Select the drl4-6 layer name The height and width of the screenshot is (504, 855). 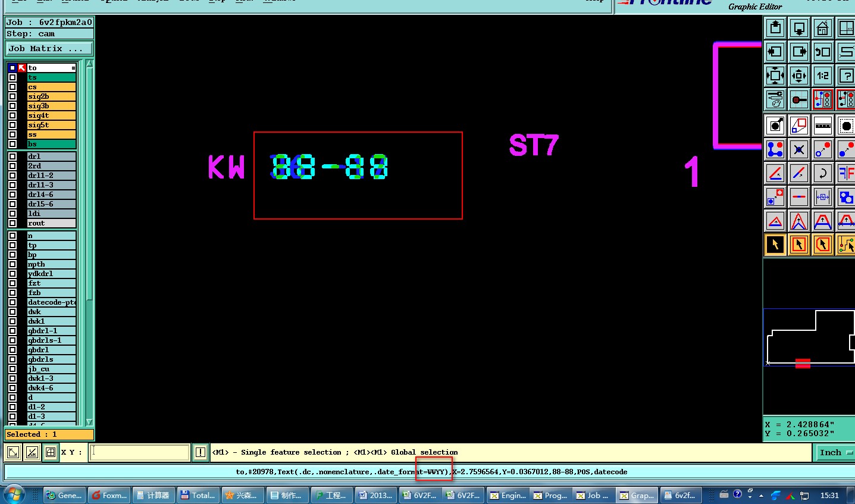pyautogui.click(x=52, y=195)
